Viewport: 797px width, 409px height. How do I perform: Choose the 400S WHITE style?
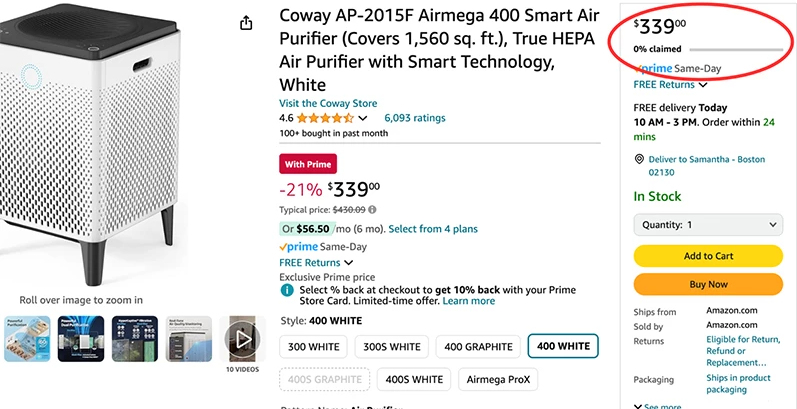click(x=413, y=380)
